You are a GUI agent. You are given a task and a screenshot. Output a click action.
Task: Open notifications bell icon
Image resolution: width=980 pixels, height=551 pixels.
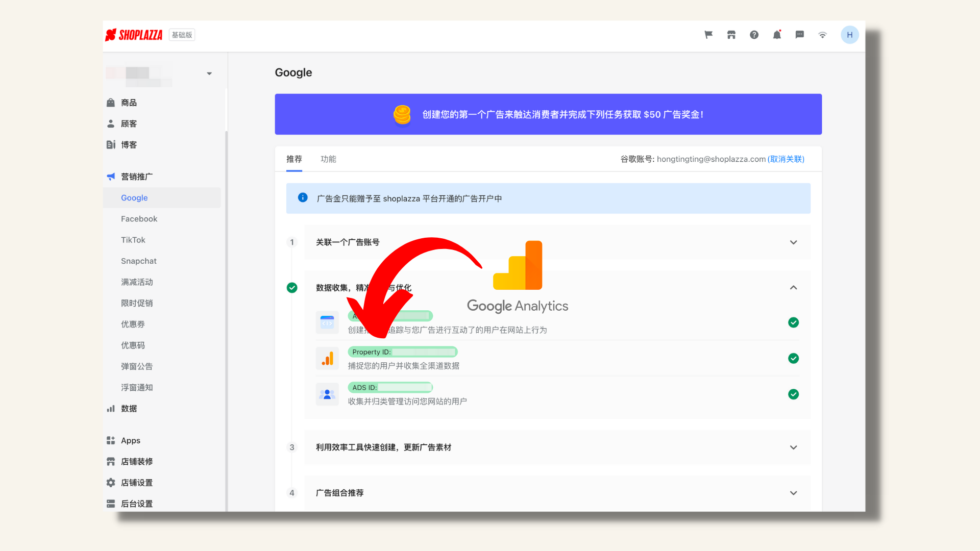777,35
